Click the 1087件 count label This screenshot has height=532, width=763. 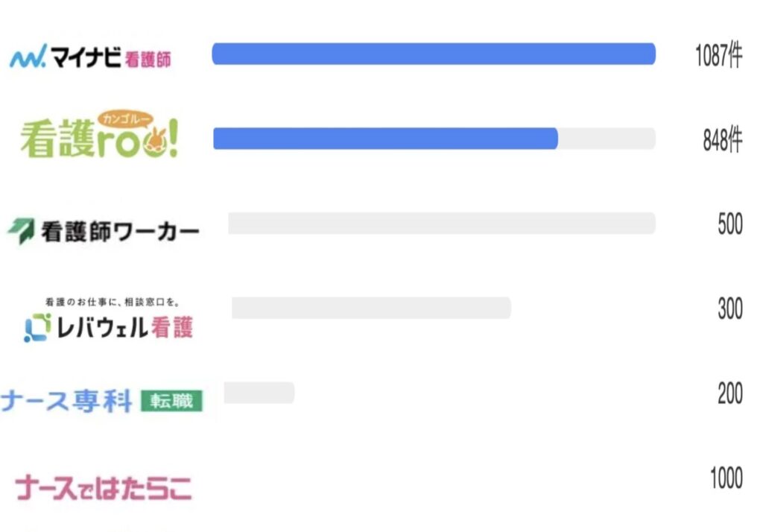click(718, 57)
